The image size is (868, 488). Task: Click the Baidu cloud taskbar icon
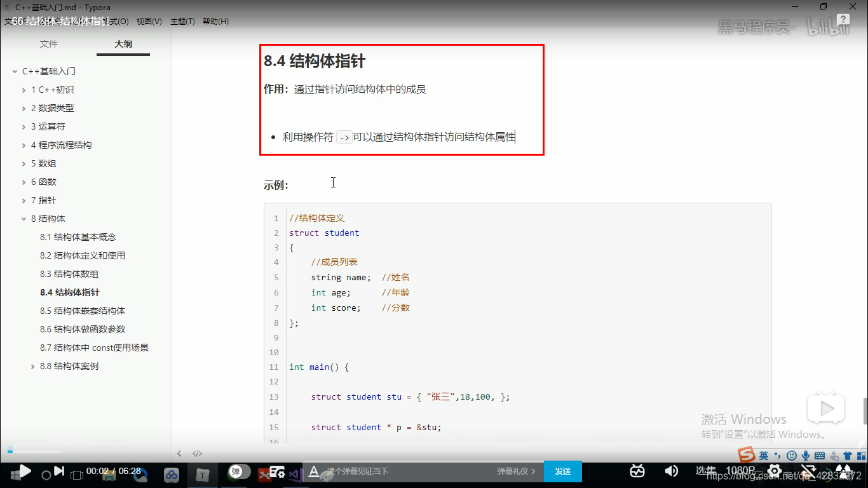pyautogui.click(x=172, y=475)
